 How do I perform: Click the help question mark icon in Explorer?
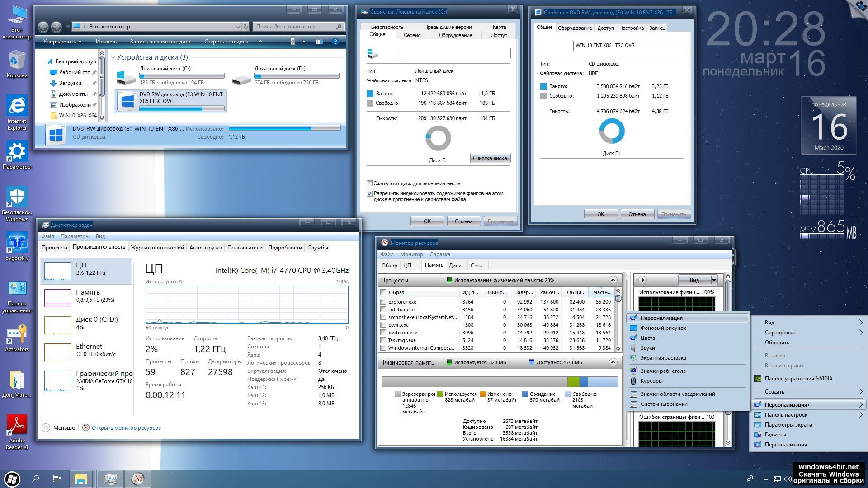click(x=335, y=42)
